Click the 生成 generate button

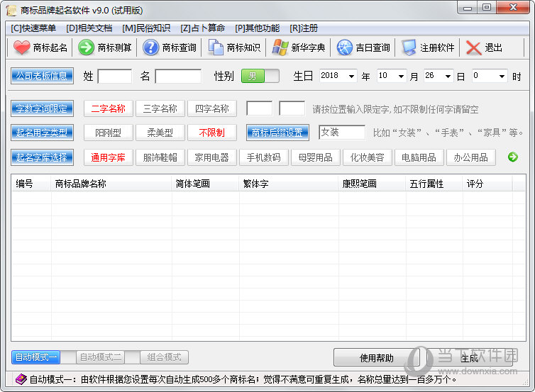[x=469, y=357]
